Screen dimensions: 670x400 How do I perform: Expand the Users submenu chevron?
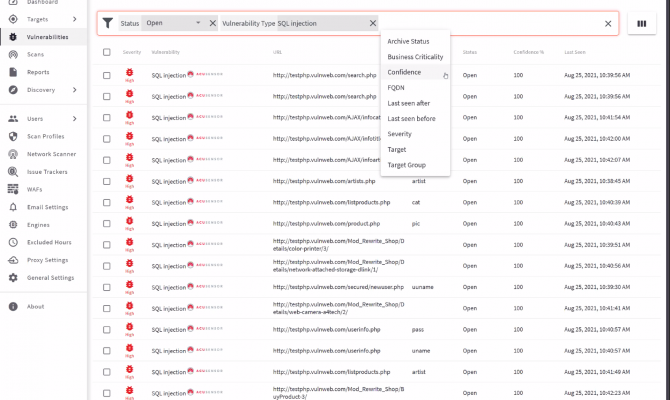click(x=75, y=119)
